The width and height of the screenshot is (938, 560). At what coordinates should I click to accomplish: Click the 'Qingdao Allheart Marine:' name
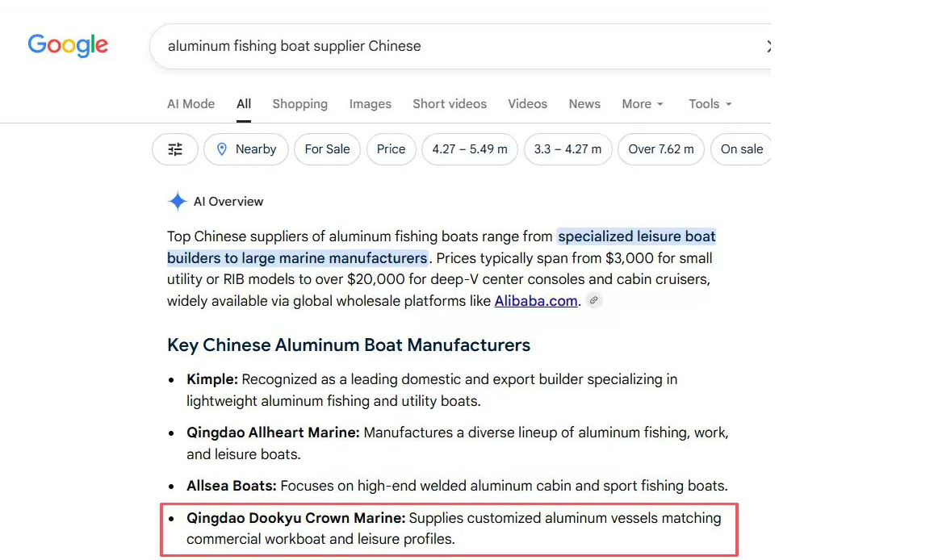point(273,433)
